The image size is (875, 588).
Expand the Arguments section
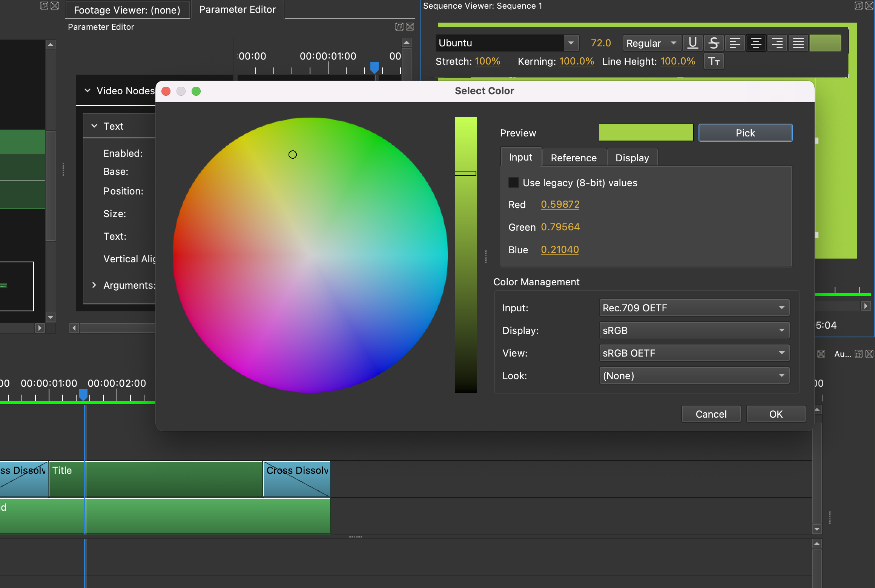tap(94, 285)
